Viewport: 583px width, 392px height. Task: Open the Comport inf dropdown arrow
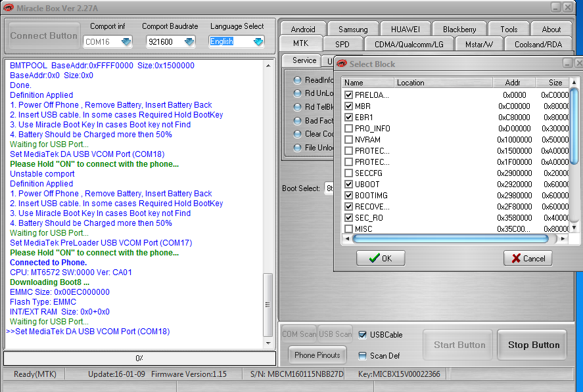(x=126, y=41)
